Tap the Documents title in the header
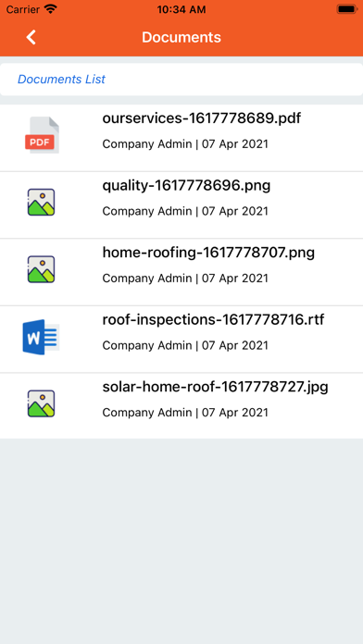This screenshot has width=363, height=644. pos(181,37)
